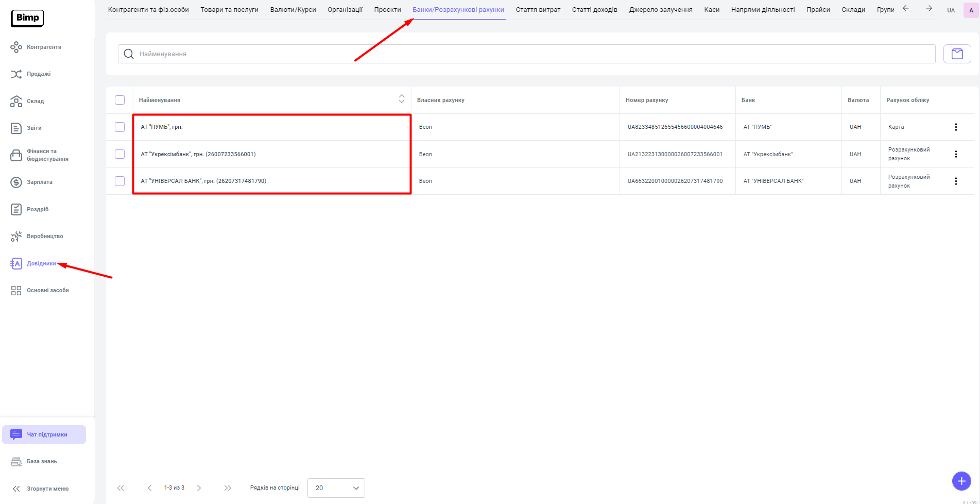Select the АТ "Укрексімбанк" row checkbox
The height and width of the screenshot is (504, 980).
pyautogui.click(x=120, y=154)
